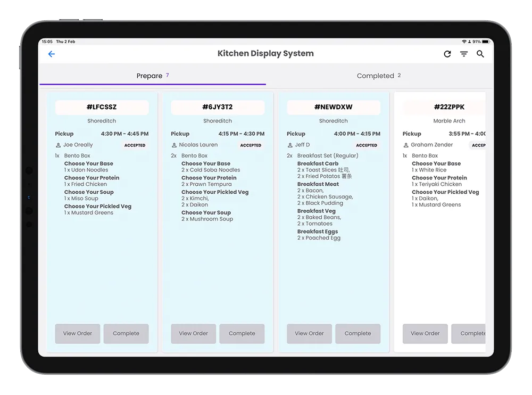Refresh the kitchen orders list
This screenshot has height=395, width=532.
447,54
